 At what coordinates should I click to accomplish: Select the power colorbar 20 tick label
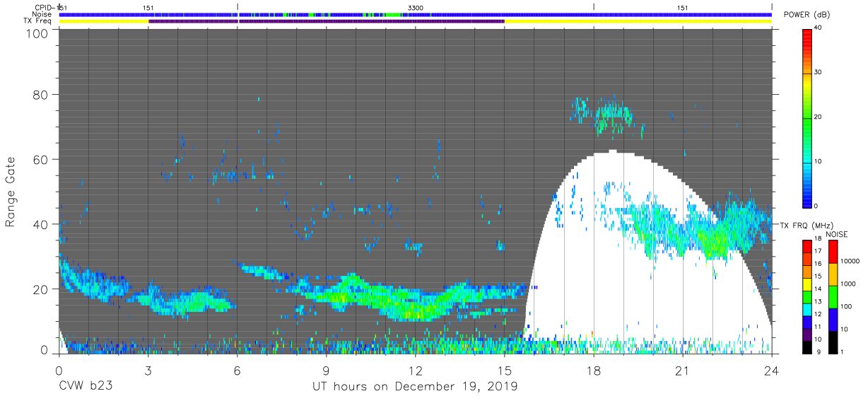pos(817,117)
